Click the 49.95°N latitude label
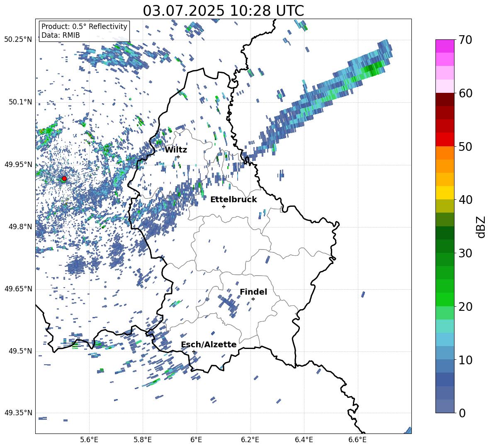Viewport: 491px width, 448px height. point(18,165)
